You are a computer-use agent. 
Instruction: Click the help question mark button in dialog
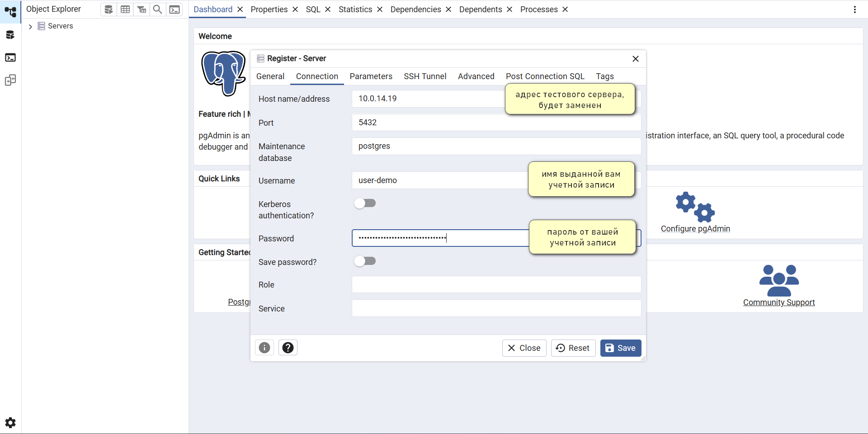(x=288, y=348)
